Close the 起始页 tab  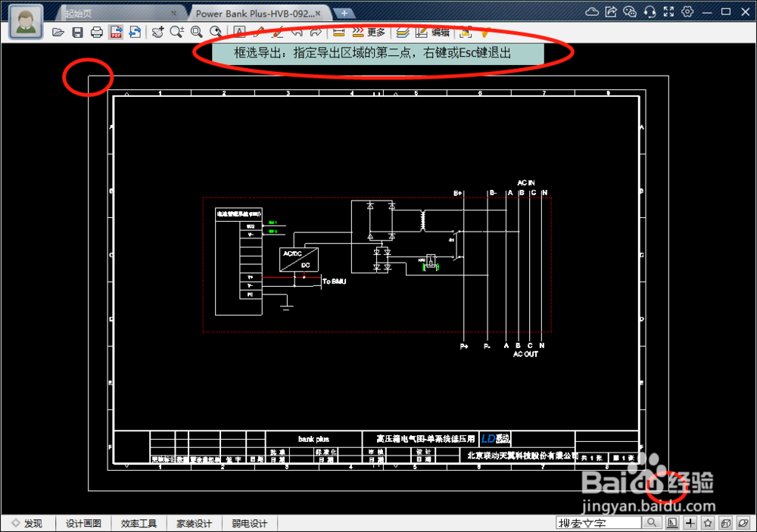[174, 14]
